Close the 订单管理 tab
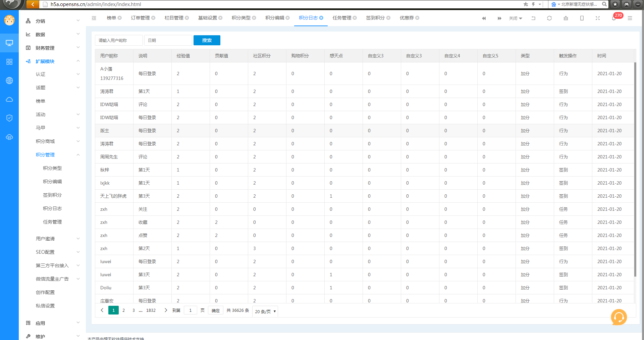This screenshot has width=644, height=340. click(153, 18)
